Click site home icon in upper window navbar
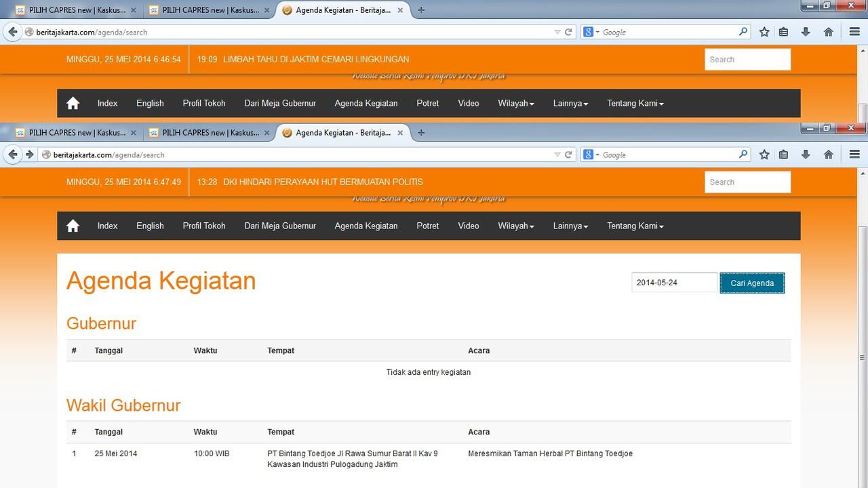Screen dimensions: 868x488 pos(73,103)
